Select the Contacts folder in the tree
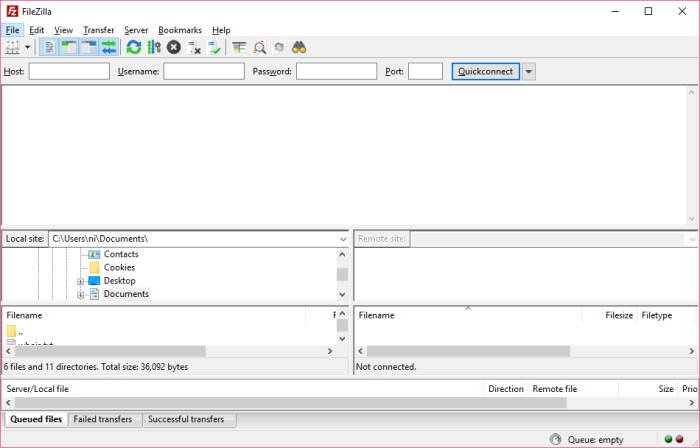 pyautogui.click(x=121, y=254)
